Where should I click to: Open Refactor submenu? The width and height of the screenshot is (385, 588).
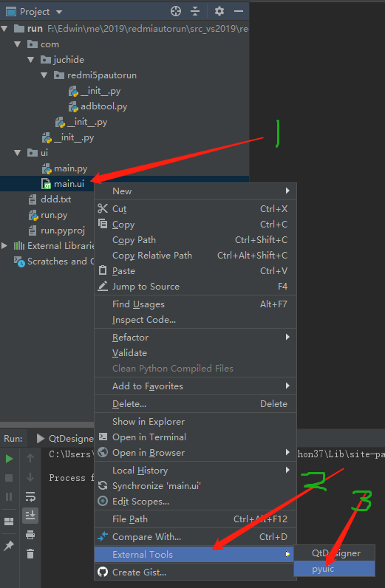coord(195,337)
